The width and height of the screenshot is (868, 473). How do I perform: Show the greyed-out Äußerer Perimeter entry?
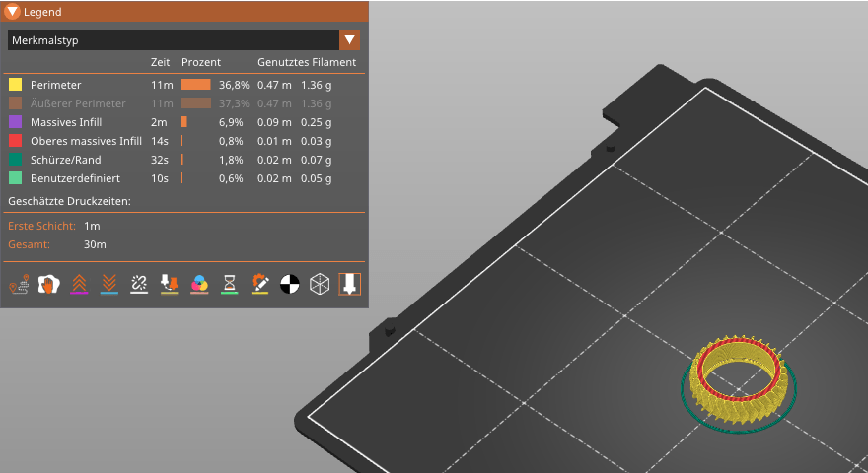pyautogui.click(x=78, y=103)
